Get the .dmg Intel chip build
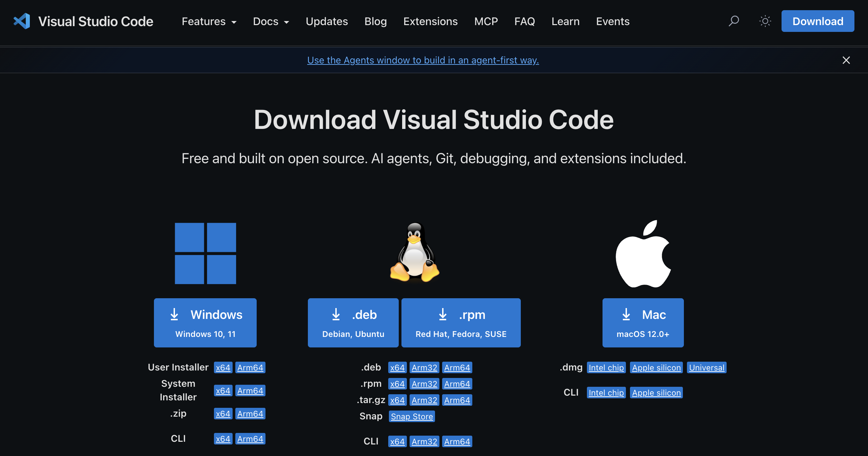This screenshot has height=456, width=868. [x=606, y=367]
